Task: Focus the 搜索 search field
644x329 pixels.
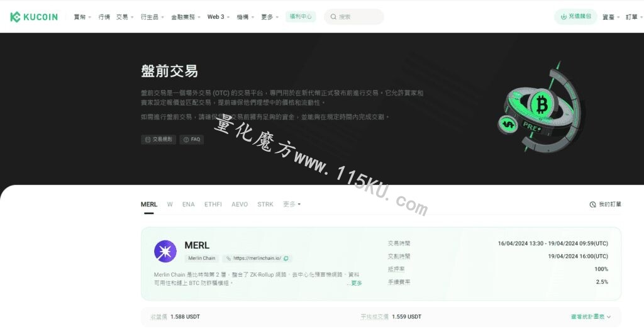Action: pyautogui.click(x=354, y=17)
